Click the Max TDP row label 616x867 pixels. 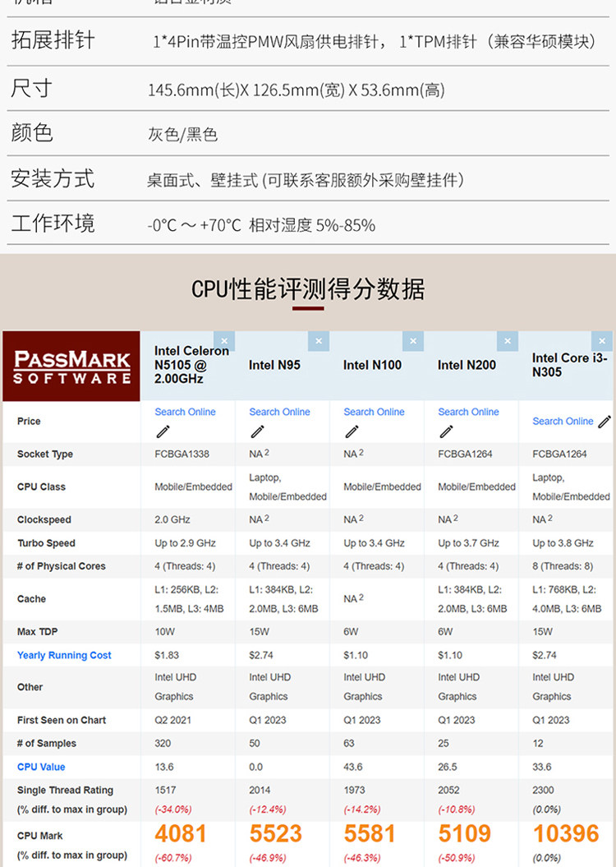(x=37, y=631)
